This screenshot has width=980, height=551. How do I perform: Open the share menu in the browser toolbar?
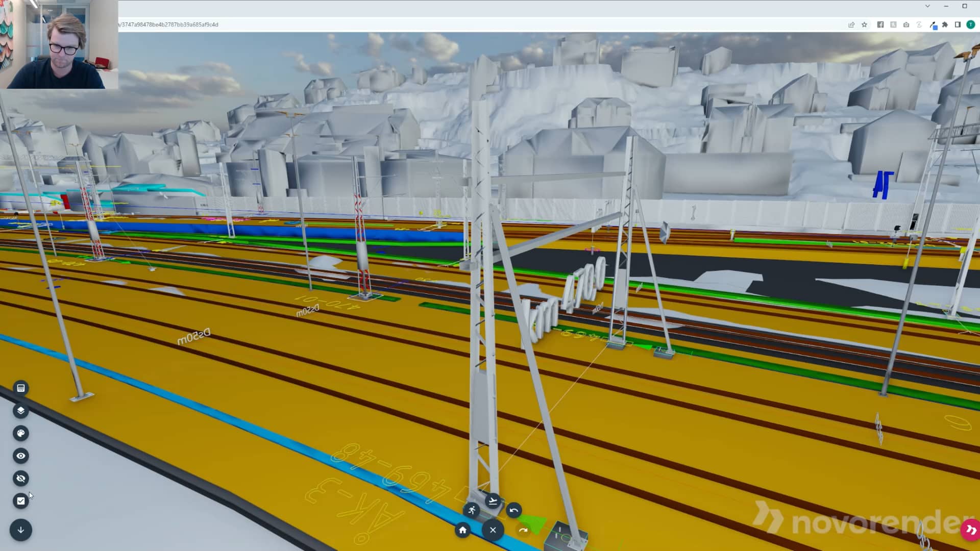pyautogui.click(x=851, y=24)
